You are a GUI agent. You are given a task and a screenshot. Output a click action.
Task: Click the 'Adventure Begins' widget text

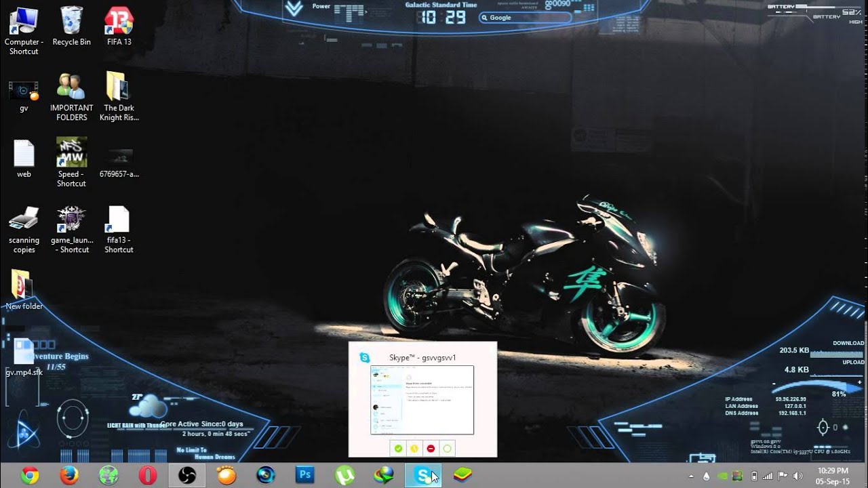point(58,356)
